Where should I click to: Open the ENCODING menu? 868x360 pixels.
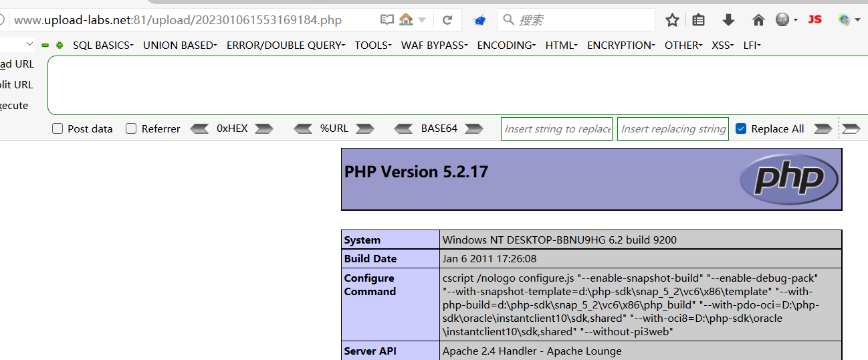506,46
